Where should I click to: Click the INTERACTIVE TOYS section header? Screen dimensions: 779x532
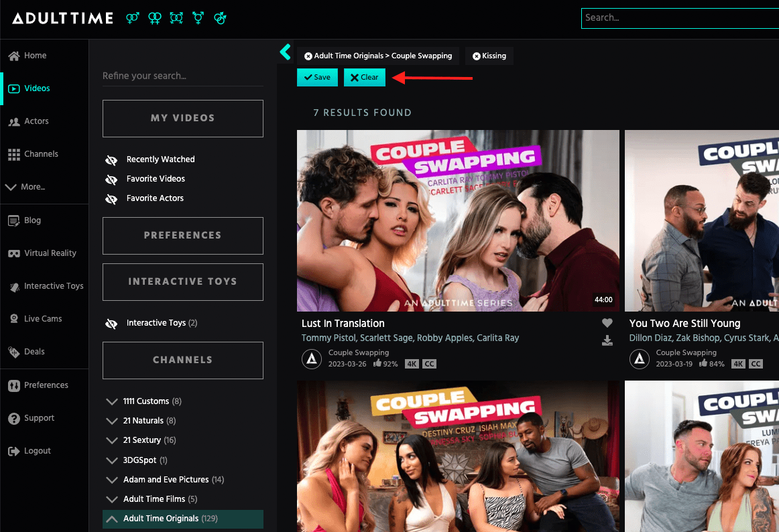(183, 282)
